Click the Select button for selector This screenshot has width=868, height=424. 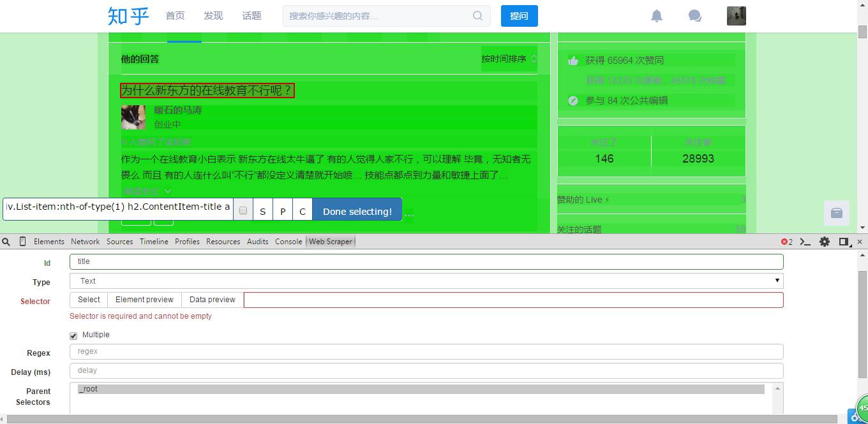pyautogui.click(x=89, y=300)
